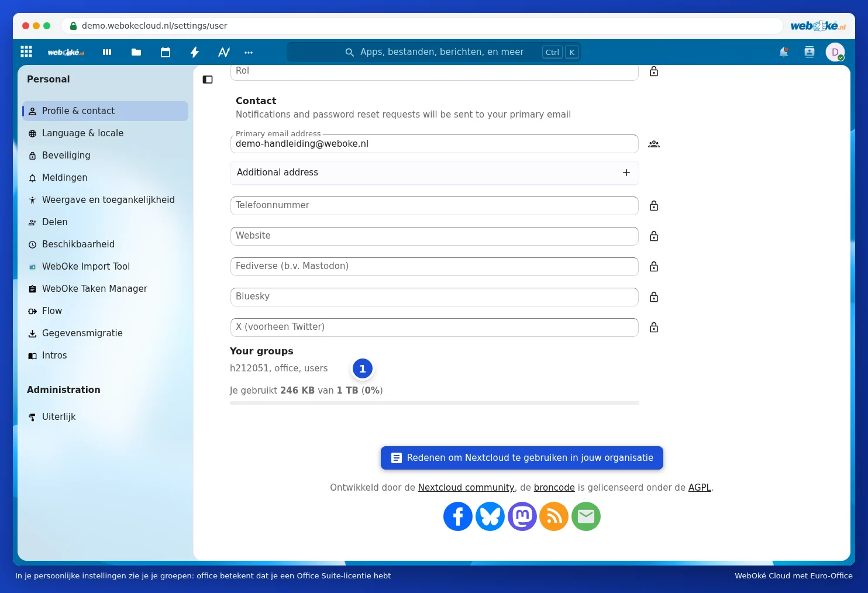Show more apps via three-dots icon
Viewport: 868px width, 593px height.
click(x=249, y=52)
